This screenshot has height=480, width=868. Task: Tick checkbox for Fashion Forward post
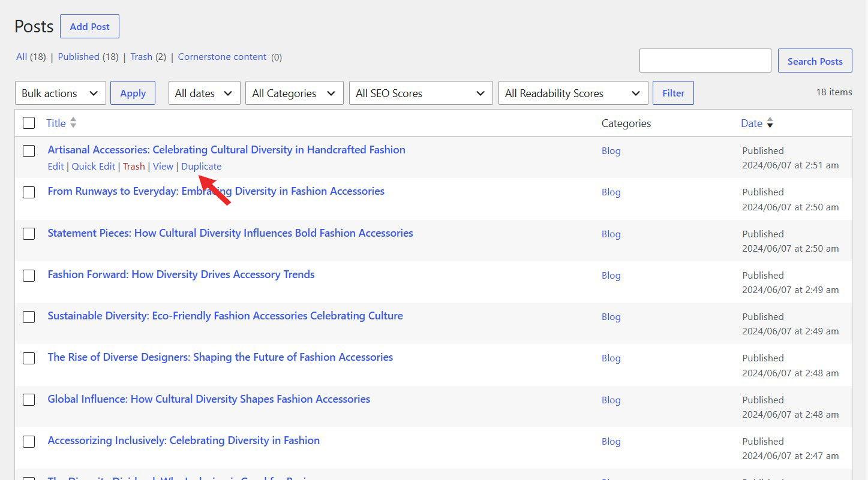(29, 276)
